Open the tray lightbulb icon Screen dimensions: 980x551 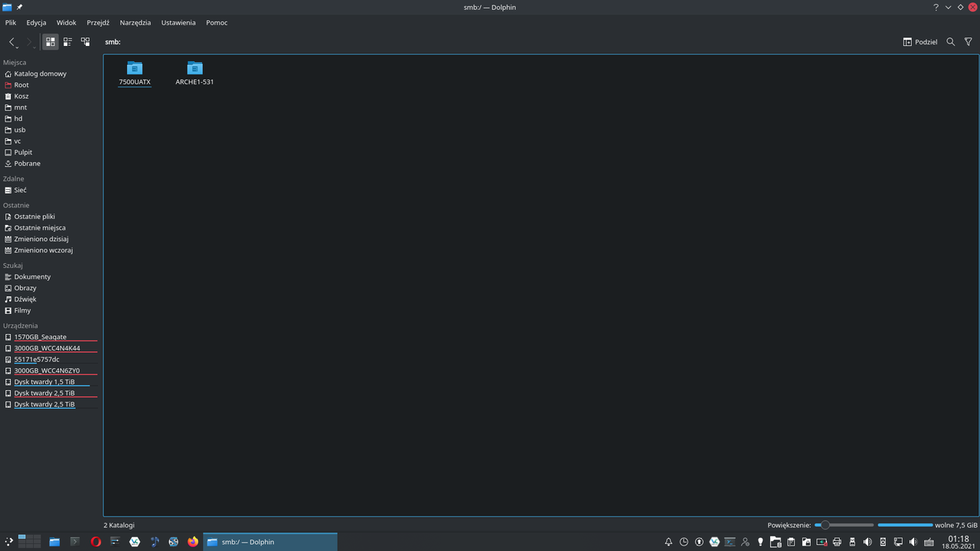760,542
